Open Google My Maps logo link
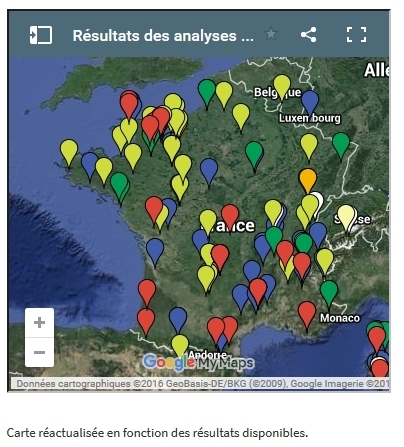404x447 pixels. pyautogui.click(x=199, y=363)
